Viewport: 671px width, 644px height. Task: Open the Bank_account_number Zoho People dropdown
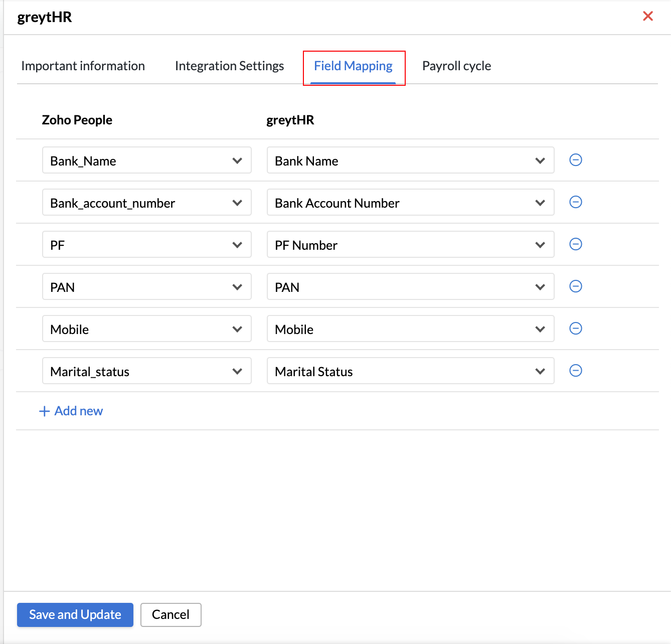point(147,203)
